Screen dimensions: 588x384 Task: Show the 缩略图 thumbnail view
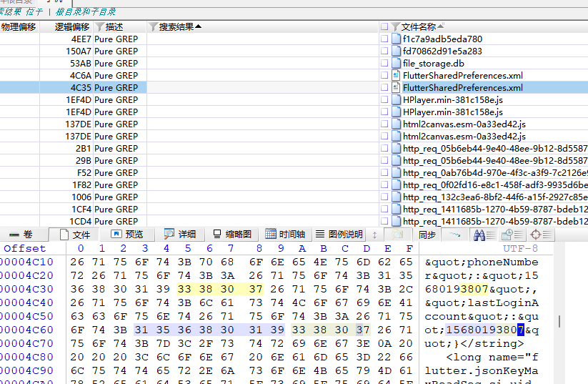tap(232, 235)
